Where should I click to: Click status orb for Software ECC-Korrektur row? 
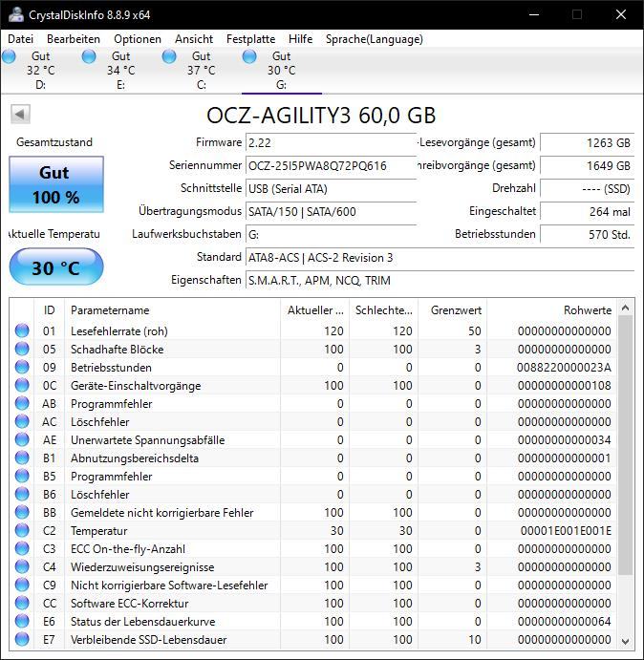pos(22,604)
